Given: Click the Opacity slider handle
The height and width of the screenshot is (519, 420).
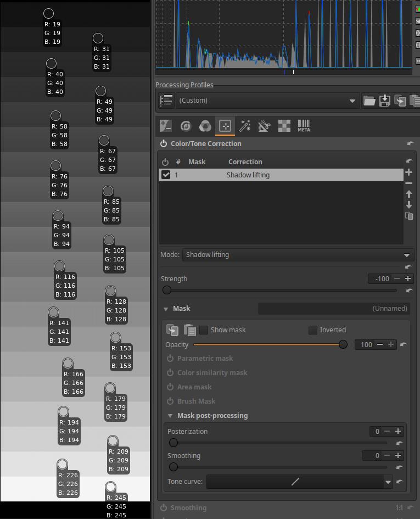Looking at the screenshot, I should coord(343,345).
